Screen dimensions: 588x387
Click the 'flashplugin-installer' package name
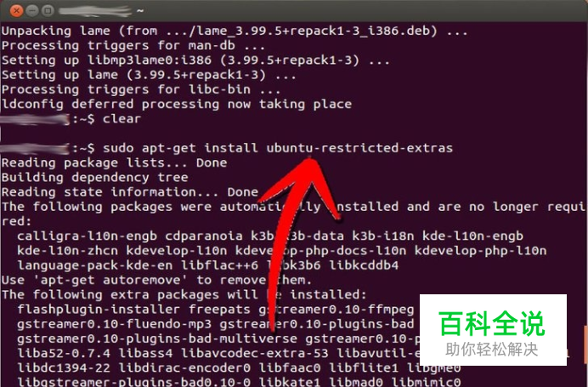(99, 310)
